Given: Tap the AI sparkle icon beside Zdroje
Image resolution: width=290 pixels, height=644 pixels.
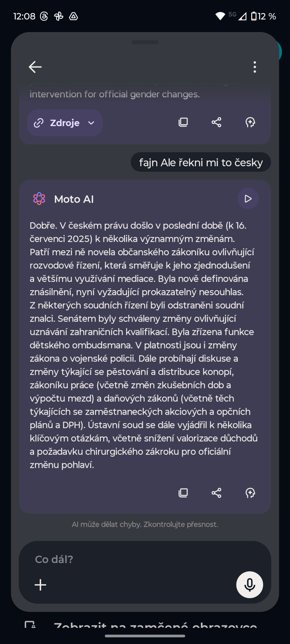Looking at the screenshot, I should (x=250, y=122).
